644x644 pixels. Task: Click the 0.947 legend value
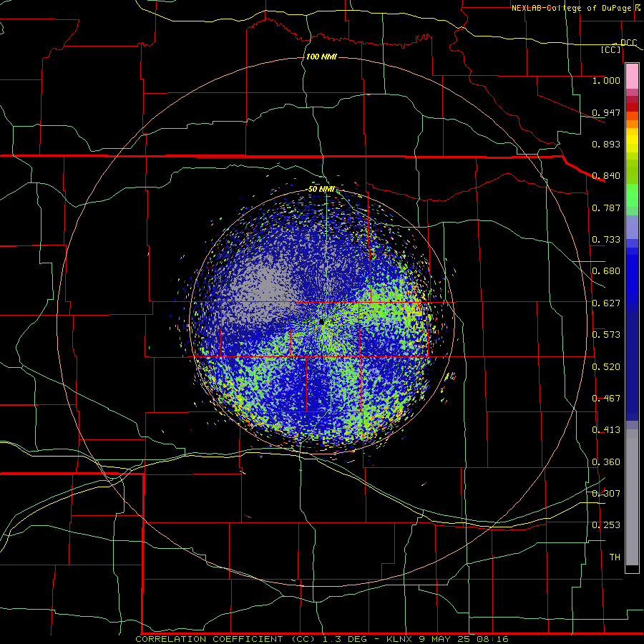click(x=606, y=112)
